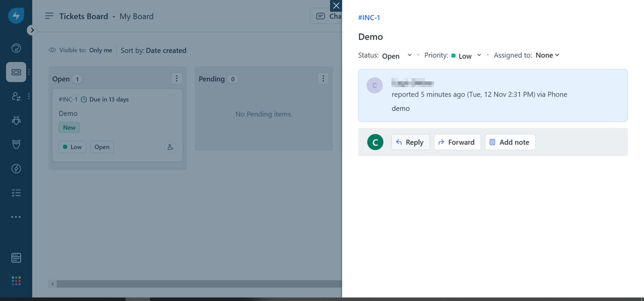Click the Demo title on ticket card
Image resolution: width=644 pixels, height=301 pixels.
[68, 114]
